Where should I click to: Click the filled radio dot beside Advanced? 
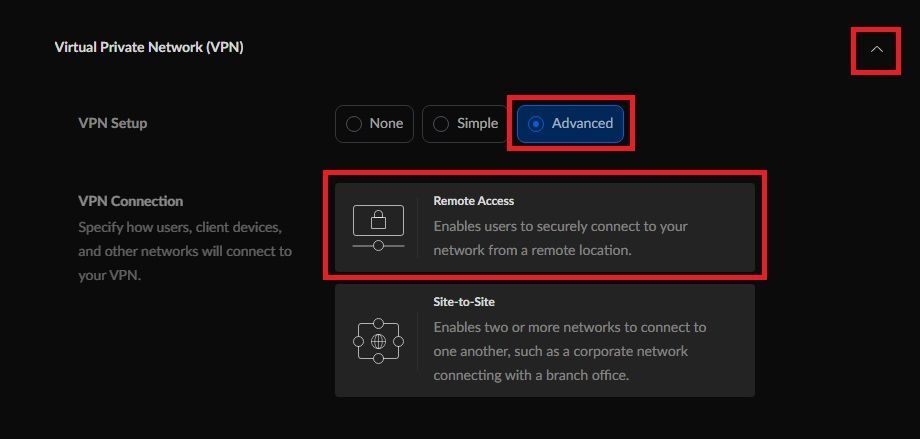click(535, 124)
